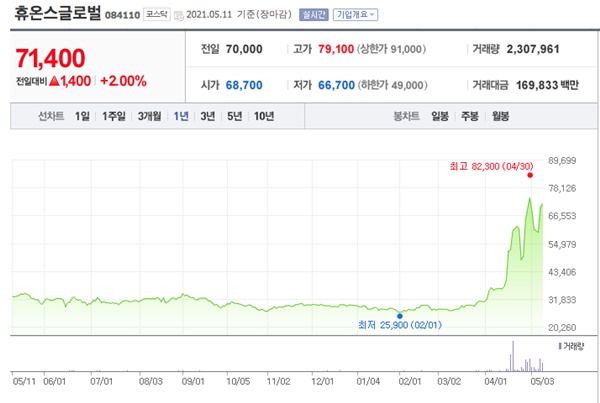Click the 봉차트 label
Viewport: 600px width, 403px height.
coord(406,116)
